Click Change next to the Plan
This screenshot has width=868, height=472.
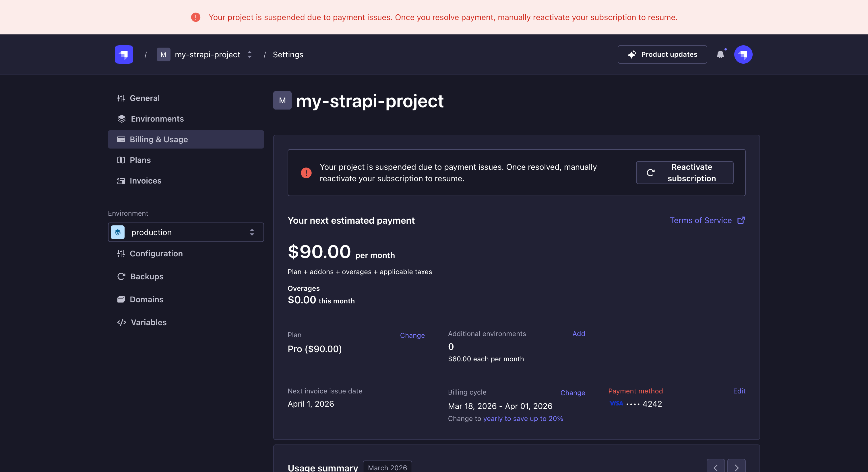click(412, 335)
